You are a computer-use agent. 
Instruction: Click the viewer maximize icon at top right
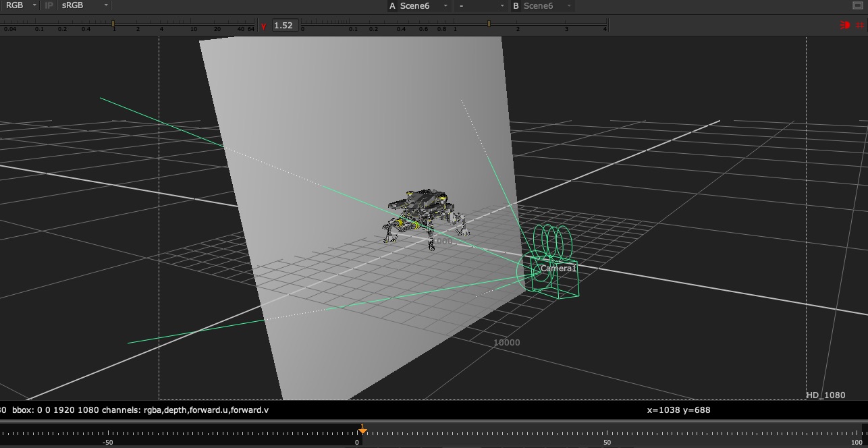[x=859, y=5]
